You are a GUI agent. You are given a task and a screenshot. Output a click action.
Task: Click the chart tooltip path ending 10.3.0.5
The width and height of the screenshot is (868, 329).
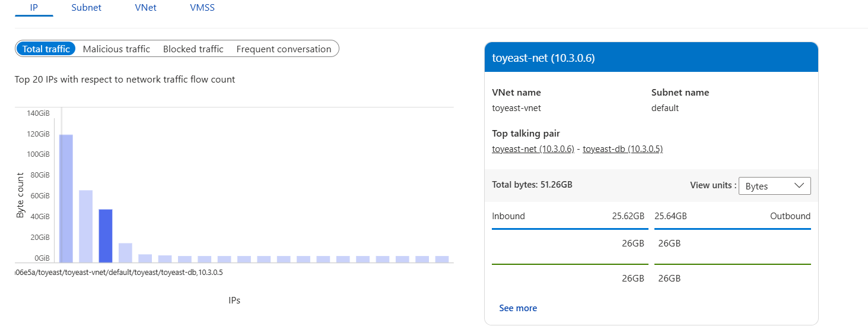click(119, 272)
